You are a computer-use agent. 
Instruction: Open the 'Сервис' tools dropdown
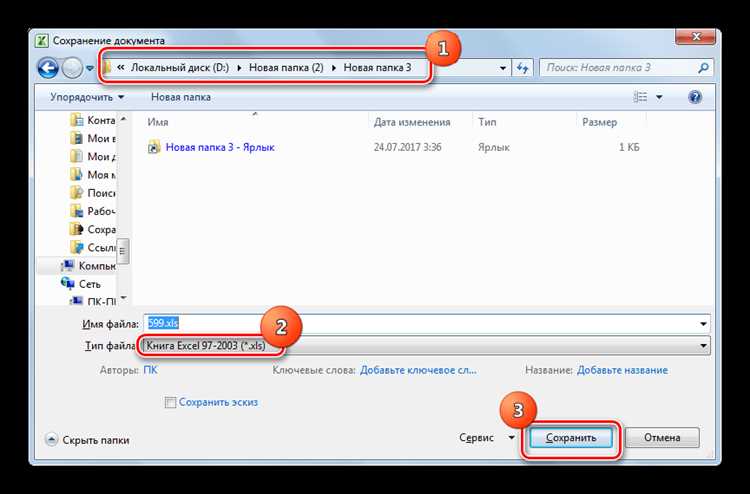coord(486,438)
